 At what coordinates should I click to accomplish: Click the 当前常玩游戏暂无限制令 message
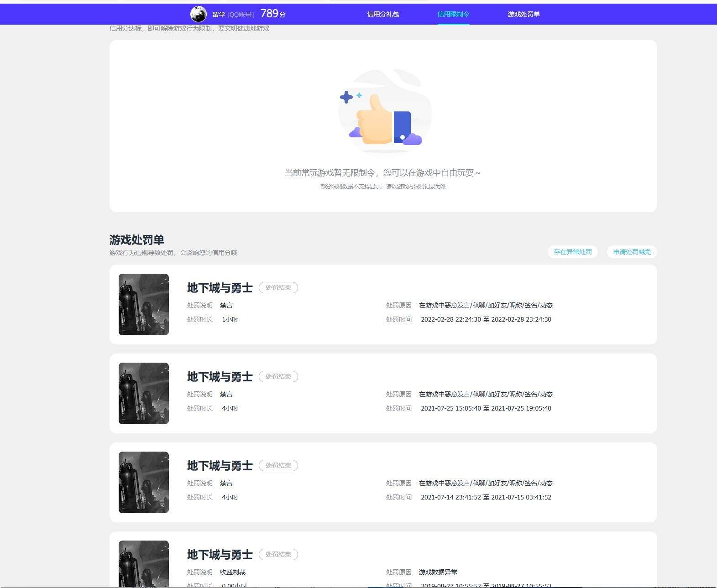[382, 173]
